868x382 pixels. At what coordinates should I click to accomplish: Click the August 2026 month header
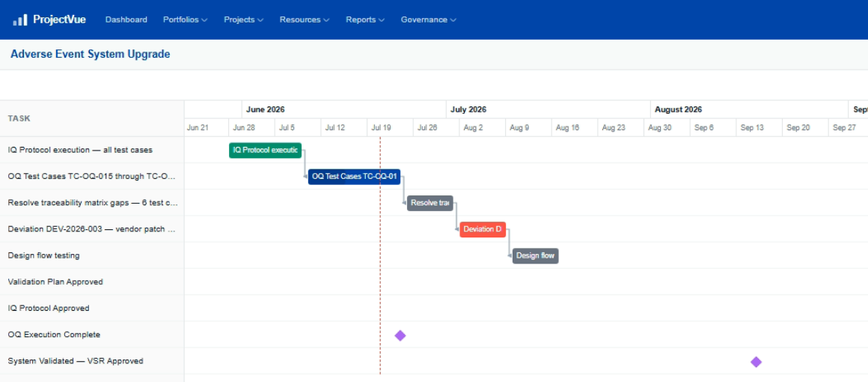[x=750, y=110]
